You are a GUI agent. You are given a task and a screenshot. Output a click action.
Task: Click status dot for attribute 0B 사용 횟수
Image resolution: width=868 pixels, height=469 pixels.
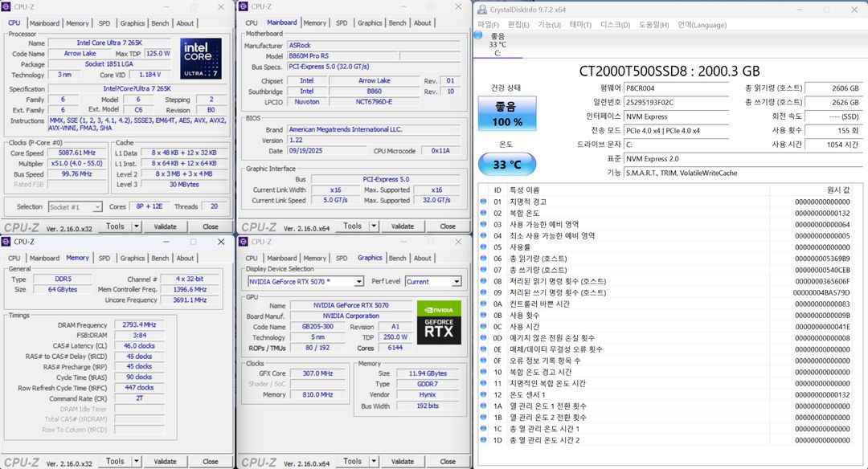(483, 315)
